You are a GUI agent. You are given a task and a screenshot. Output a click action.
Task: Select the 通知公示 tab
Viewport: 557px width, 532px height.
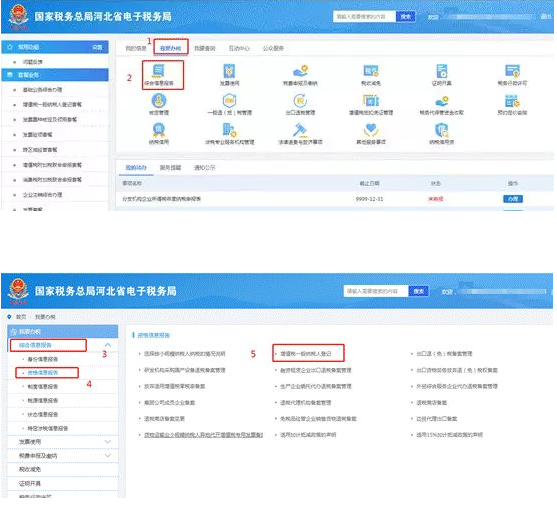click(x=205, y=168)
